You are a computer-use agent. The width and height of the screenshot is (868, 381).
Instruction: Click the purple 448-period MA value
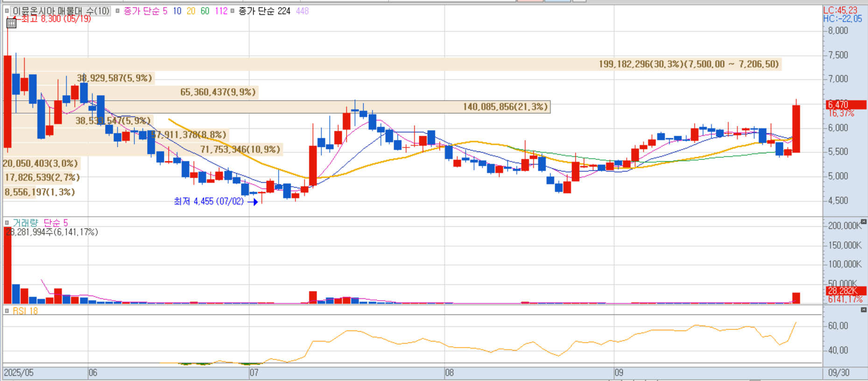[x=303, y=11]
